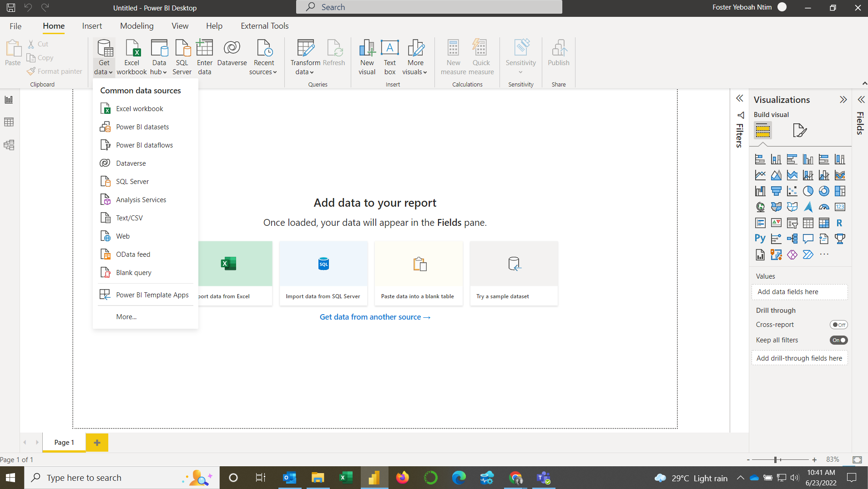Insert a Python visual
868x489 pixels.
[760, 238]
